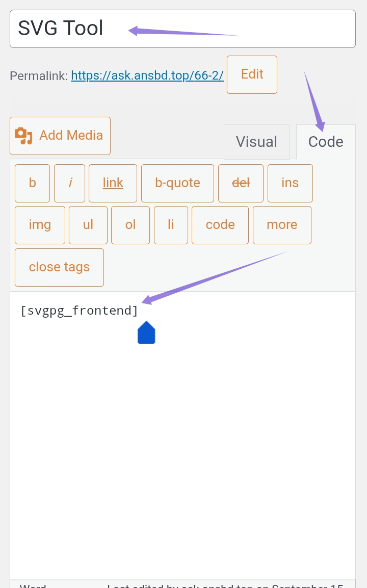
Task: Insert a hyperlink using link button
Action: (x=113, y=183)
